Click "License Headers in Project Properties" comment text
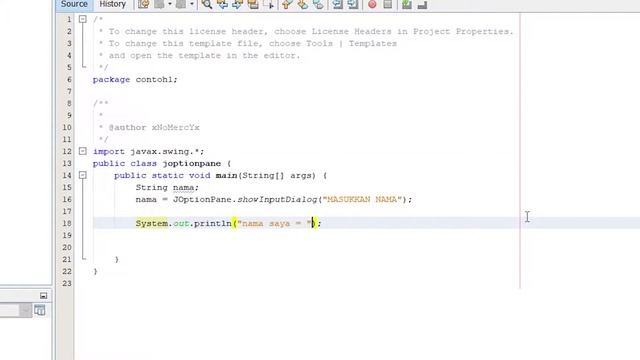 (x=411, y=31)
